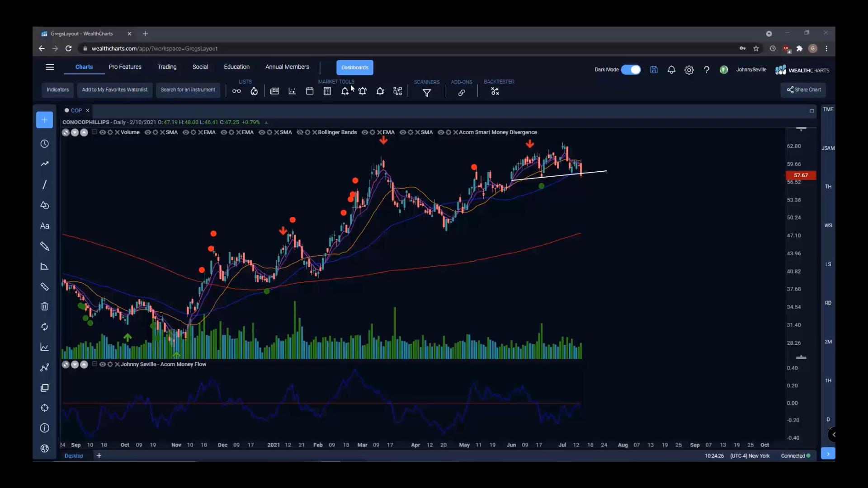Open the Social menu
The width and height of the screenshot is (868, 488).
pyautogui.click(x=200, y=67)
